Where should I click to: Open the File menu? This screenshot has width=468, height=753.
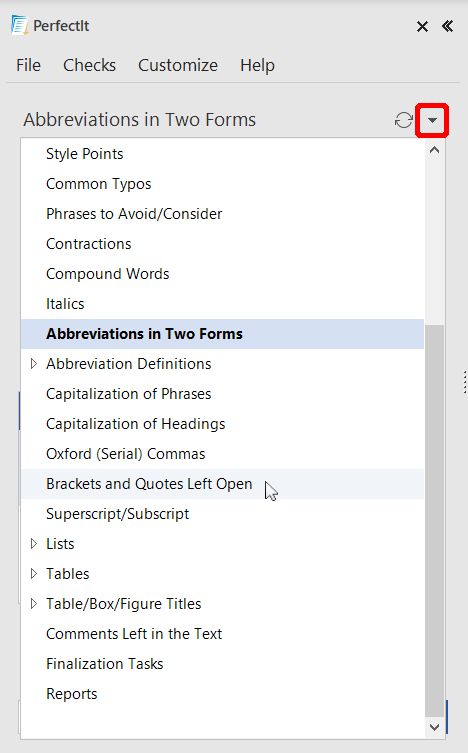[x=28, y=65]
